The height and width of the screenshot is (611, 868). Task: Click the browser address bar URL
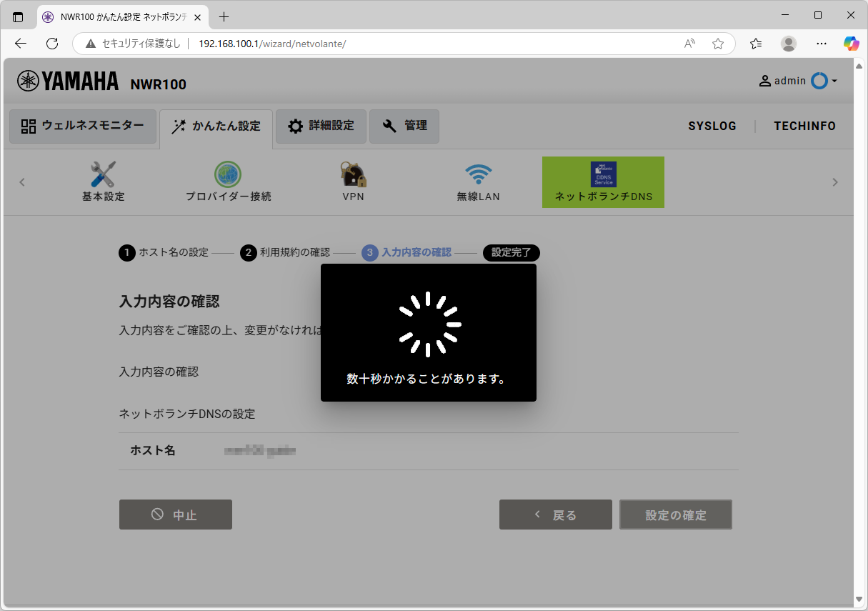click(271, 44)
